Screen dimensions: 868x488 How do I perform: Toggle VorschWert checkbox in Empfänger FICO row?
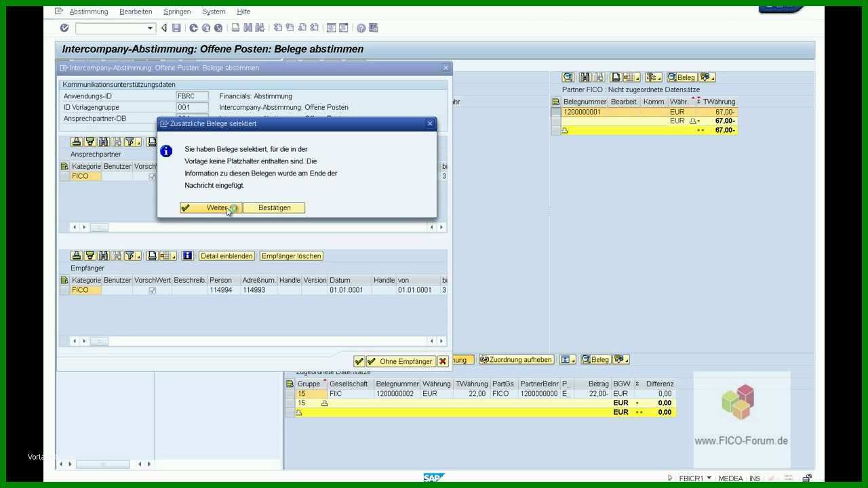pos(152,290)
